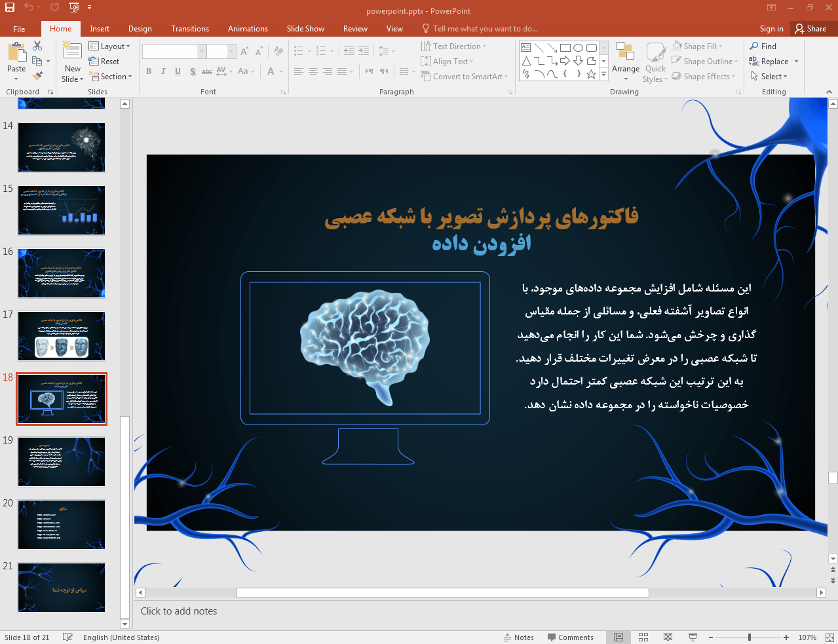Start Slide Show from the status bar
838x644 pixels.
(x=693, y=637)
